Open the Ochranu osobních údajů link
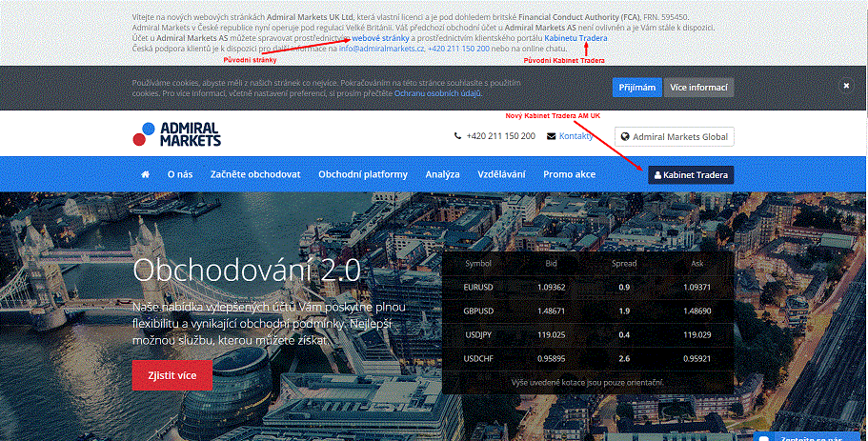 pyautogui.click(x=437, y=93)
